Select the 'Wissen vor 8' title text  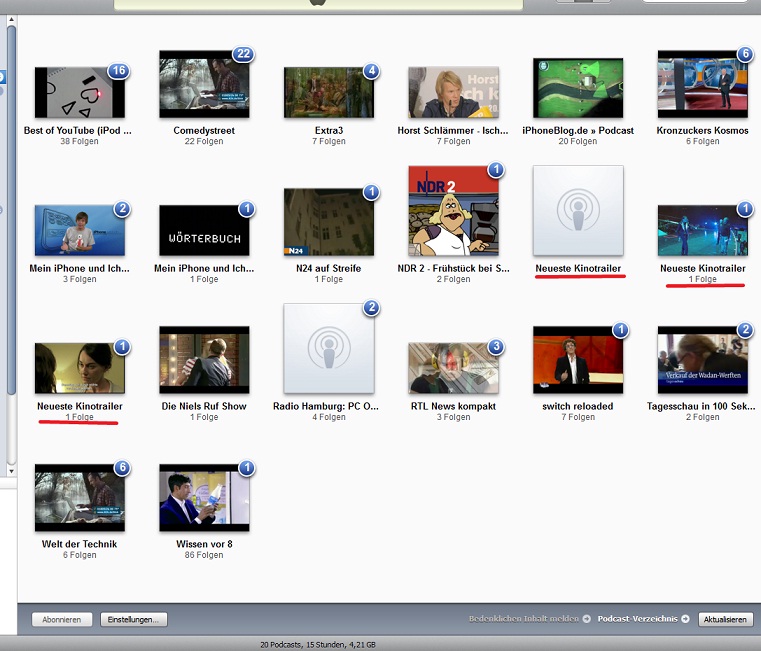point(204,544)
